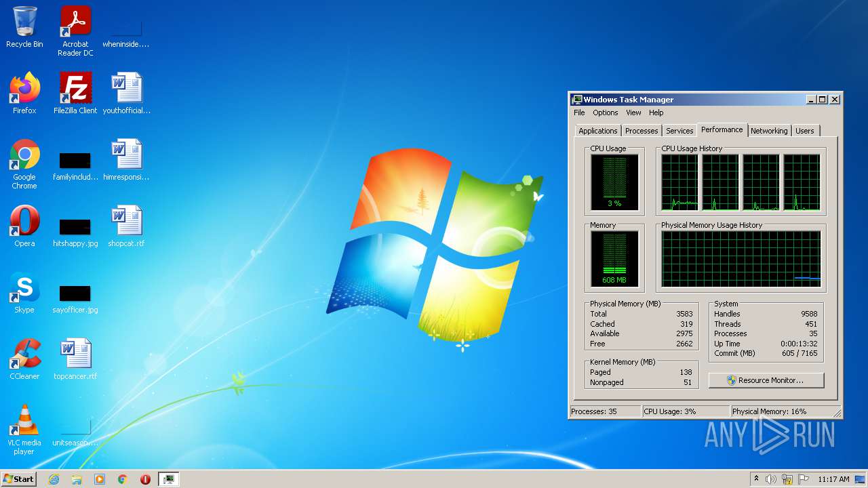Launch Windows Media Player from the taskbar
The image size is (868, 488).
point(100,479)
